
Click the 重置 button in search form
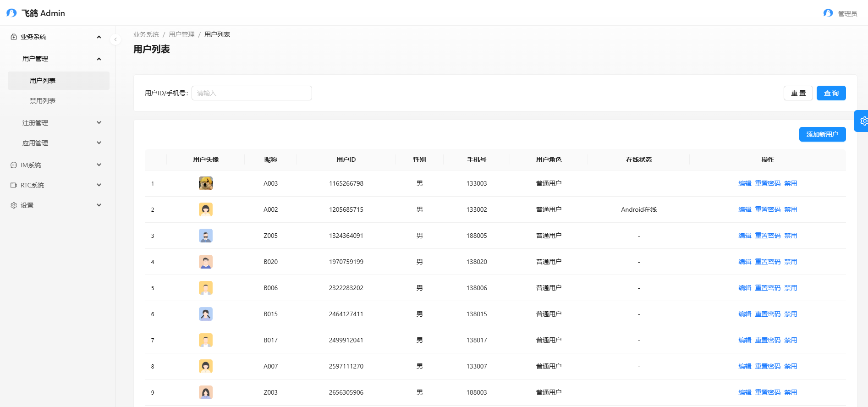click(798, 93)
